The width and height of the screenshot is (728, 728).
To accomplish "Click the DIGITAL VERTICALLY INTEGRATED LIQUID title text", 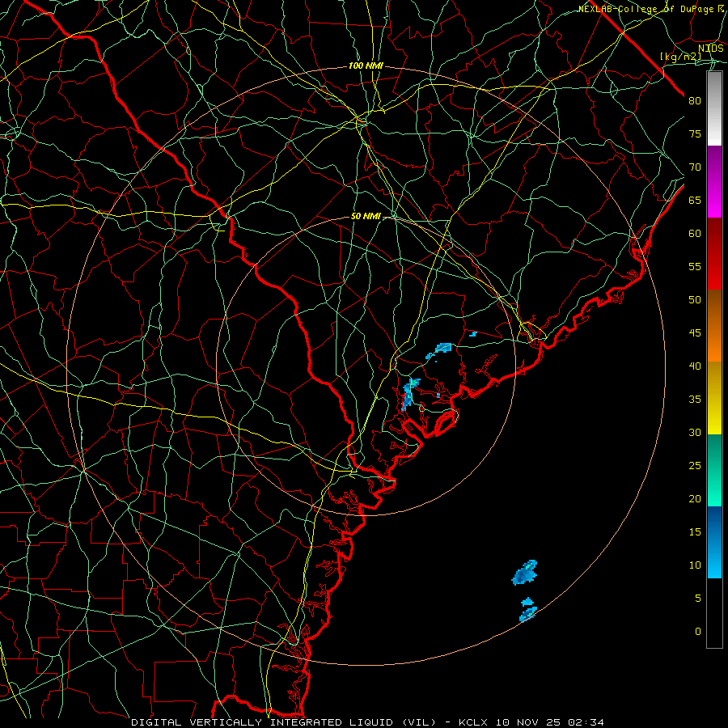I will (285, 722).
